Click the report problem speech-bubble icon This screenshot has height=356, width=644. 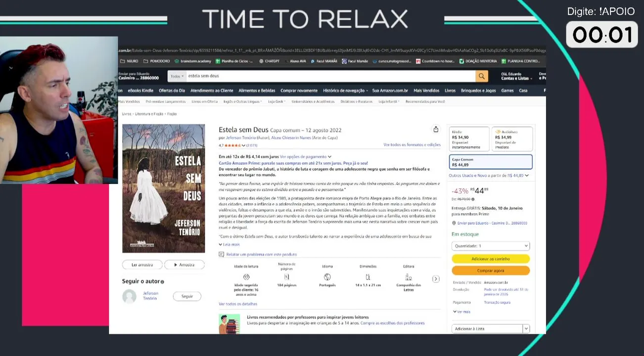pos(222,255)
